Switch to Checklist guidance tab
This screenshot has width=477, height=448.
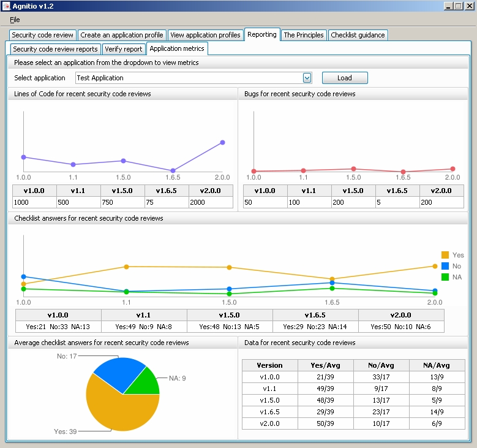click(358, 35)
